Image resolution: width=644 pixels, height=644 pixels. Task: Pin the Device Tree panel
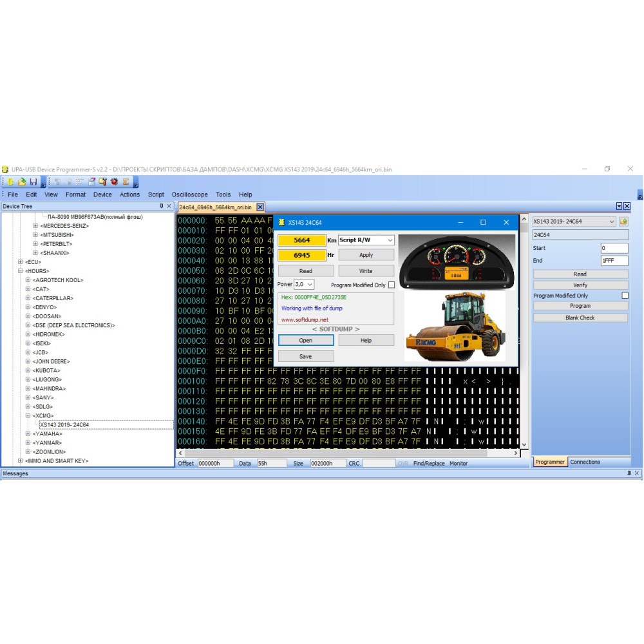(x=162, y=206)
